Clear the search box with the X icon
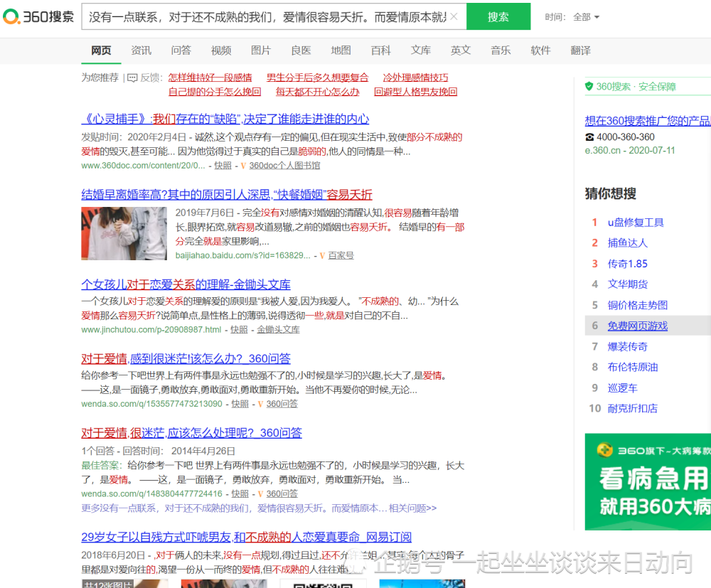 [x=454, y=17]
